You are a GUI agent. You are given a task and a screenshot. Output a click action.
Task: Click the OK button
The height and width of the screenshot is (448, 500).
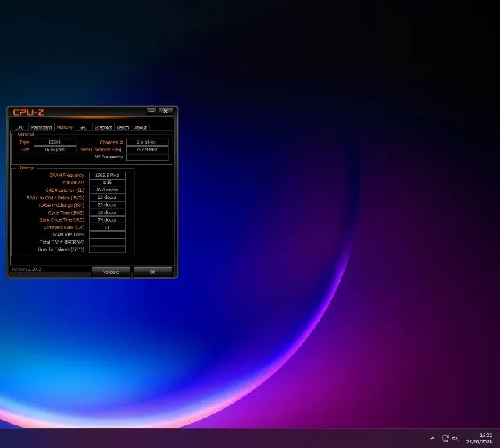153,272
